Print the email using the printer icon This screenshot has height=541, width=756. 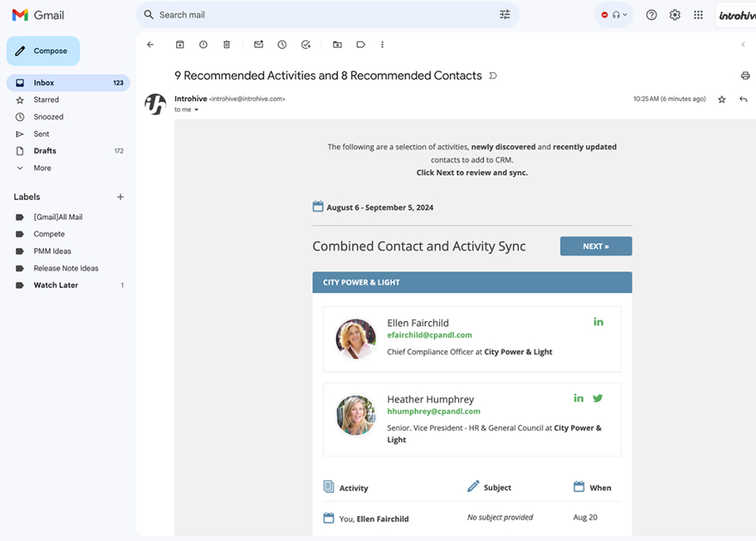745,76
